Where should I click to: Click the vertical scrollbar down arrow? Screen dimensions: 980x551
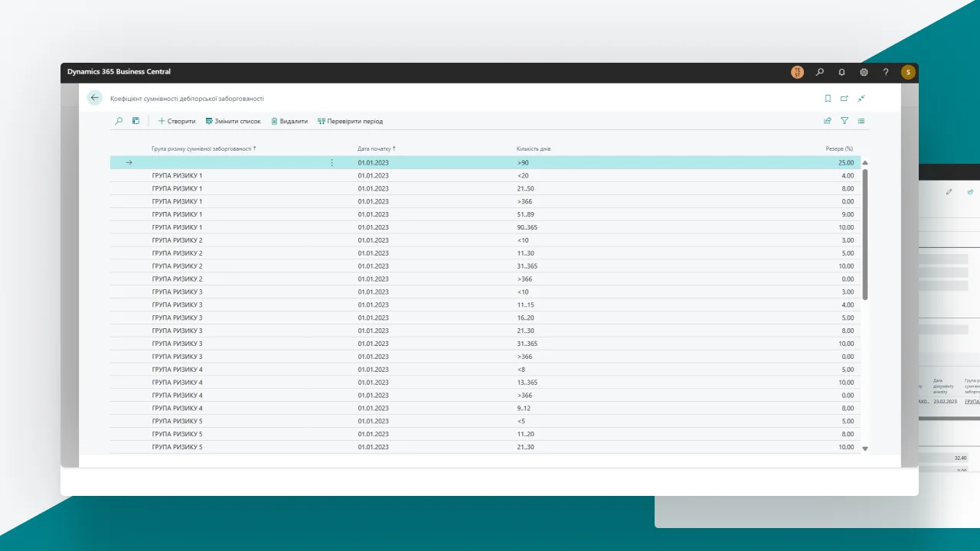click(x=865, y=448)
